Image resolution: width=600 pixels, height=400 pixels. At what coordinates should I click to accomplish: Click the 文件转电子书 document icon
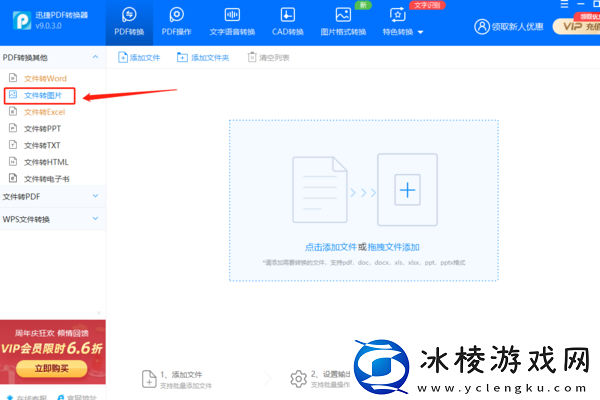[x=13, y=178]
